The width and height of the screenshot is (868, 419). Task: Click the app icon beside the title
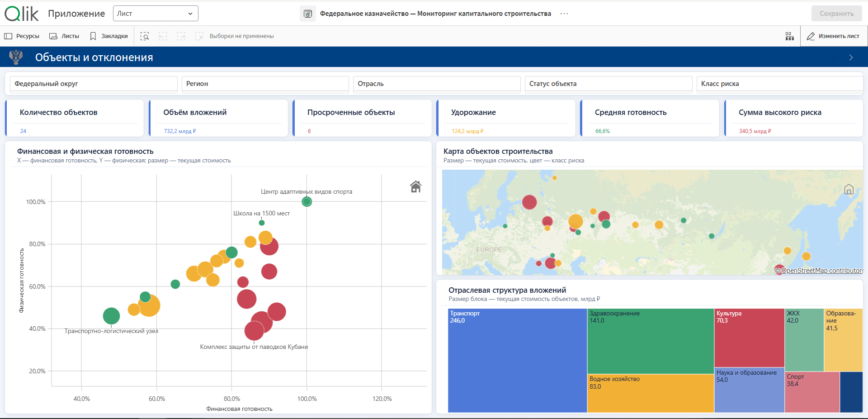(x=308, y=14)
